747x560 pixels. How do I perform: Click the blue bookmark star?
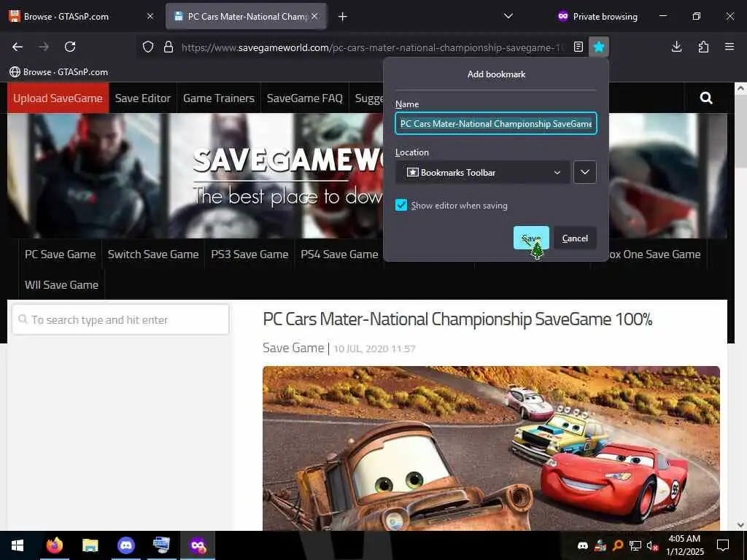[599, 47]
